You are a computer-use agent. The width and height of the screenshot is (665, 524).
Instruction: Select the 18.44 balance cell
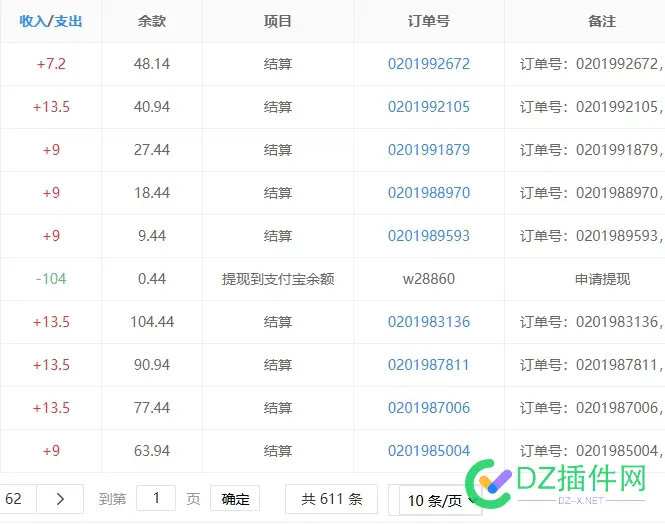pyautogui.click(x=152, y=193)
